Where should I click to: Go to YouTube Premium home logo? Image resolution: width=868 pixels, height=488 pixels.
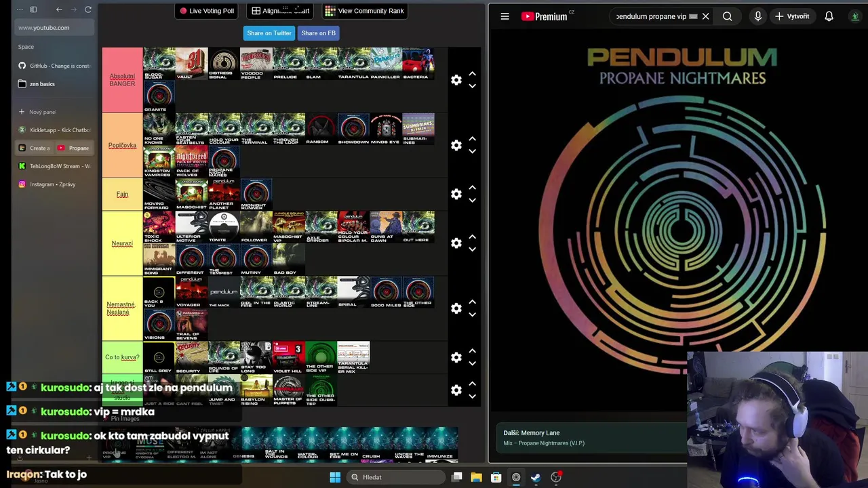coord(545,16)
